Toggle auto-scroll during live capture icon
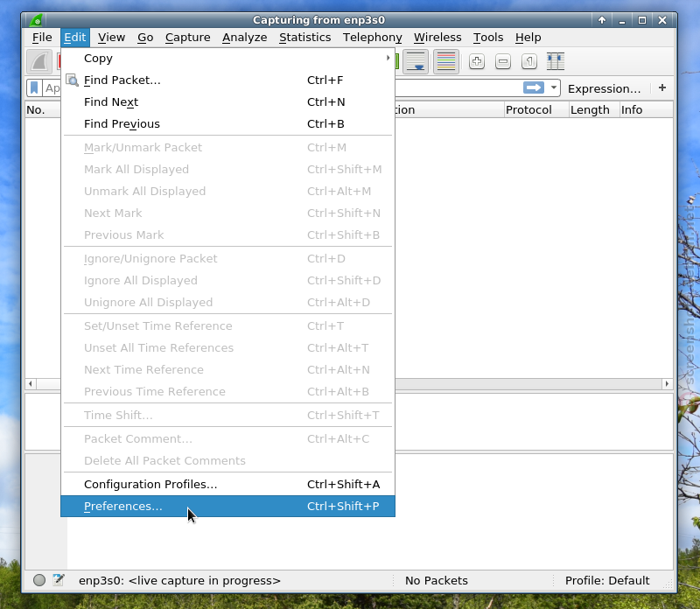The height and width of the screenshot is (609, 700). 416,61
